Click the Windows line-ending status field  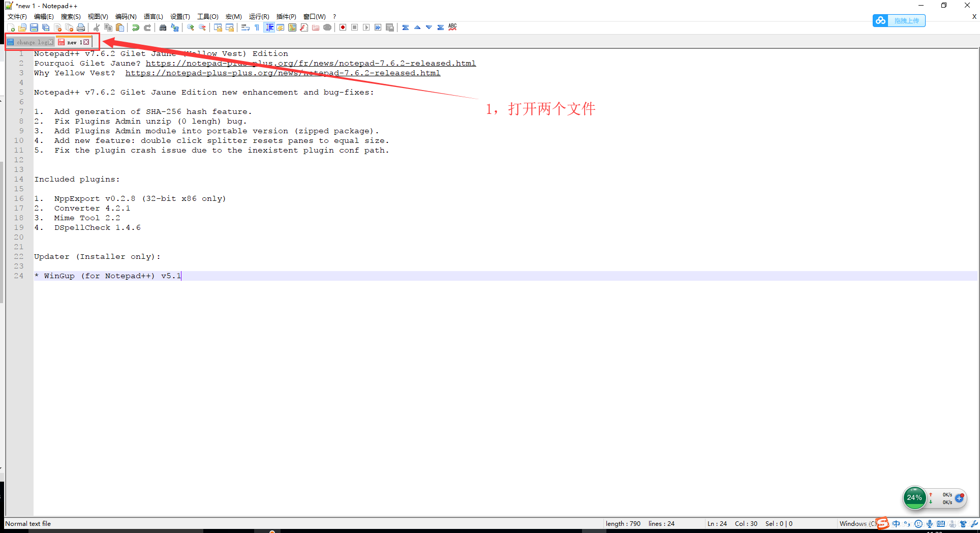[857, 524]
